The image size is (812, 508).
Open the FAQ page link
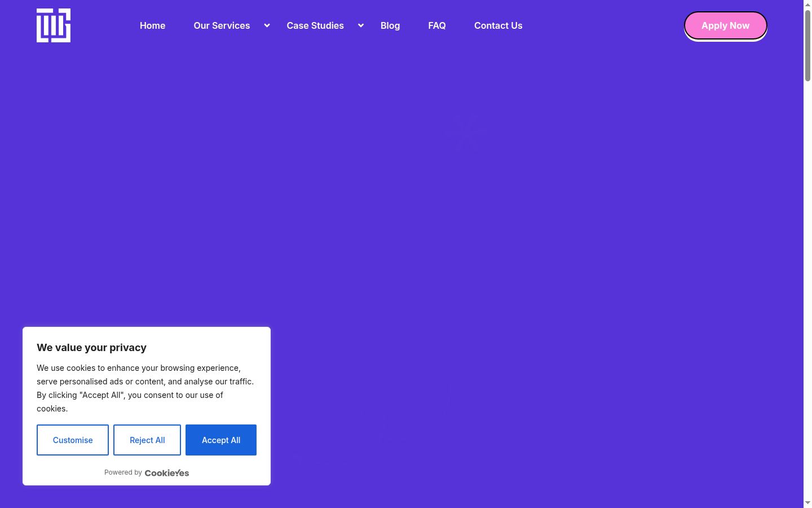pos(437,25)
